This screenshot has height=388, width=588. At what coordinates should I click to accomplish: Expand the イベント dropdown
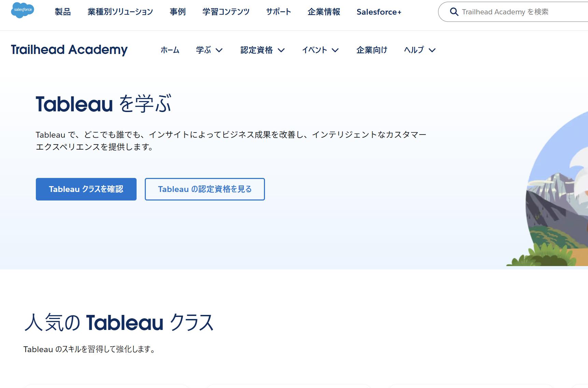click(320, 50)
